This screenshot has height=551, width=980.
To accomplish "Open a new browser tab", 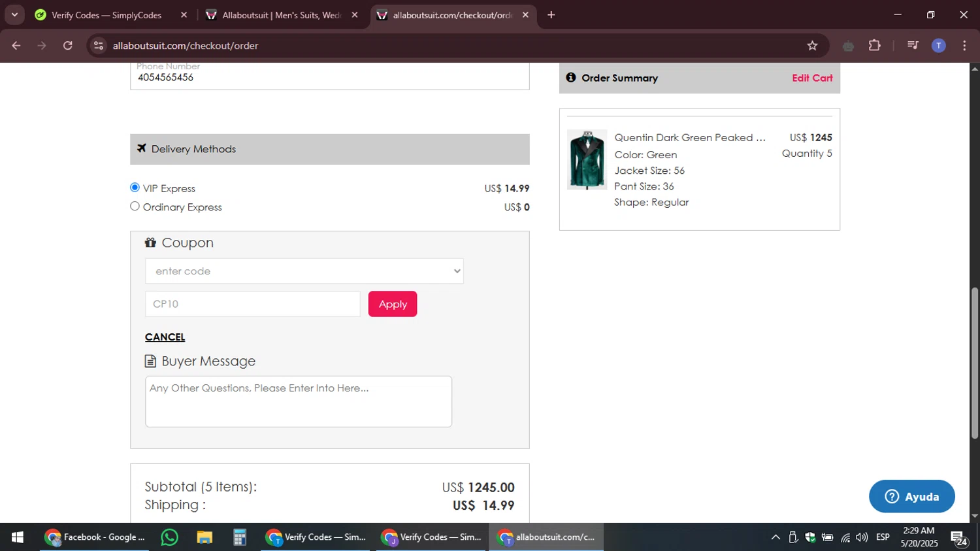I will pos(551,15).
